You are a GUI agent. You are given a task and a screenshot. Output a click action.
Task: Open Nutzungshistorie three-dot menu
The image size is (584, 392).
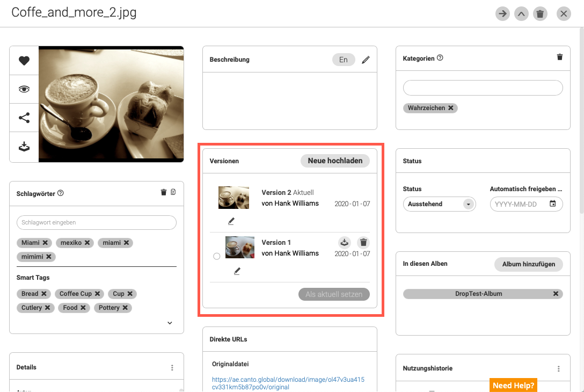pos(558,369)
